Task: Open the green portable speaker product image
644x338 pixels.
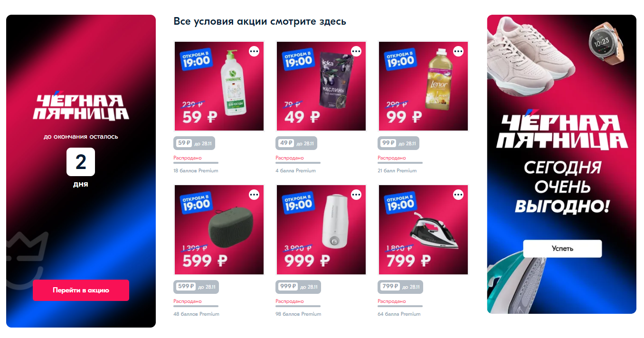Action: click(219, 230)
